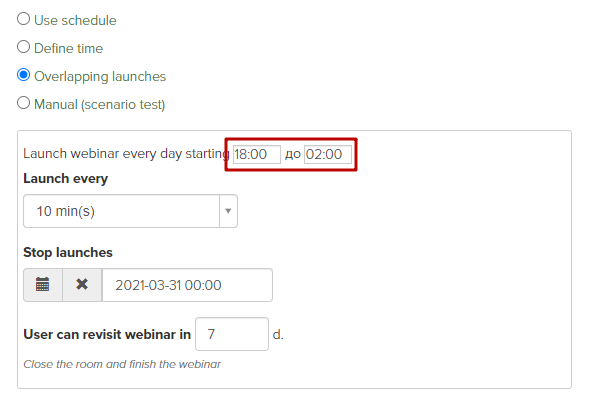Click the User can revisit webinar label
Screen dimensions: 590x406
tap(107, 334)
